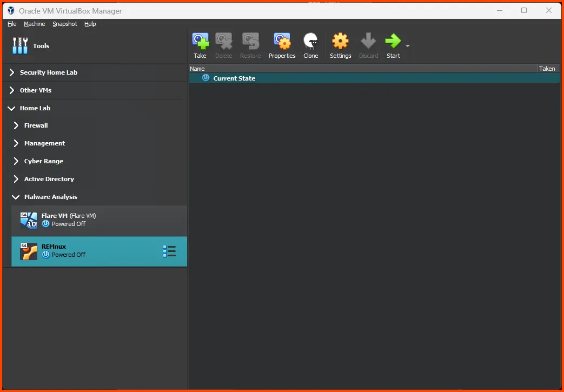Expand the Cyber Range subgroup
The image size is (564, 392).
tap(16, 161)
